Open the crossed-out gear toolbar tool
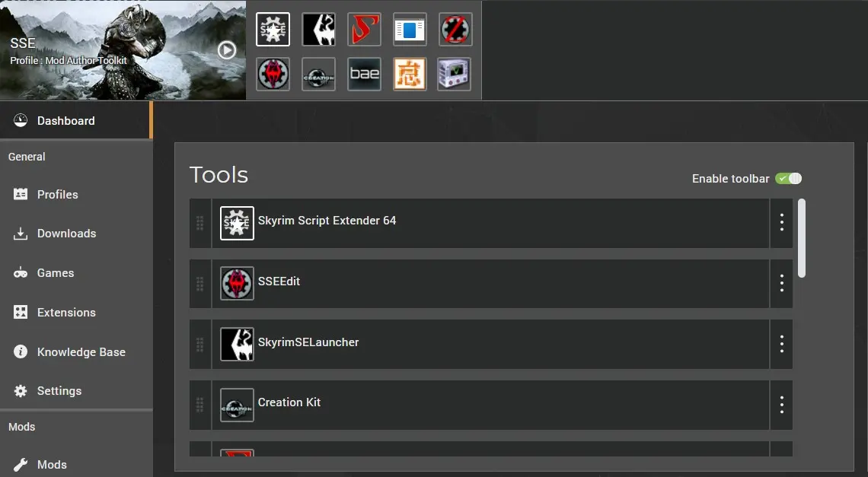This screenshot has width=868, height=477. point(455,30)
